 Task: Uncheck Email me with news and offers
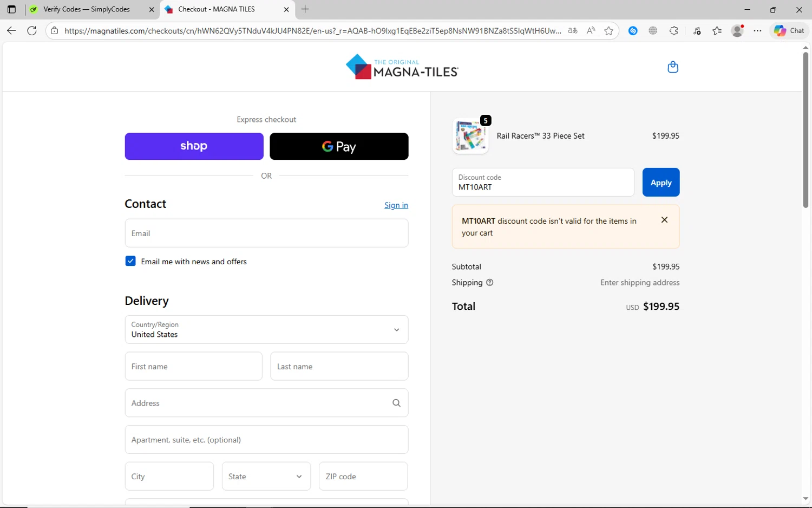(130, 261)
